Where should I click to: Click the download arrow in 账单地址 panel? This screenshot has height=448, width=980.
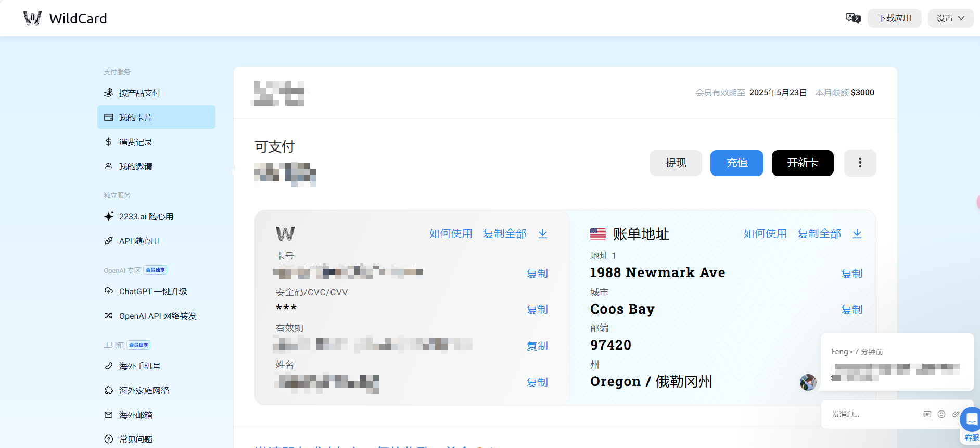click(857, 233)
